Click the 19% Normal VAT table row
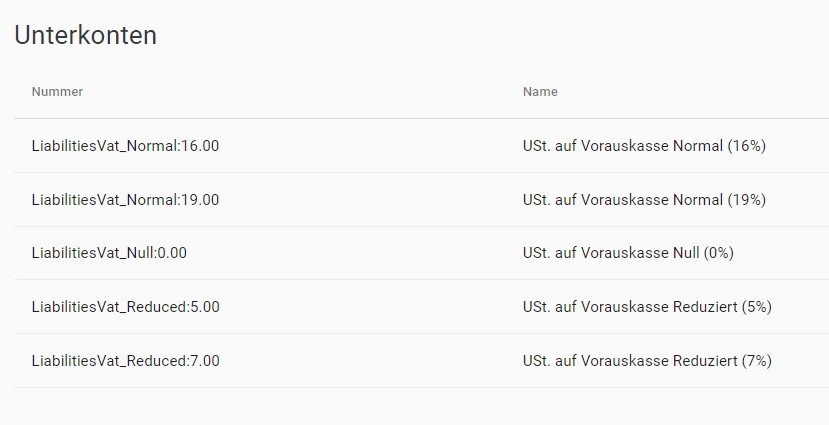The image size is (829, 425). pos(421,200)
